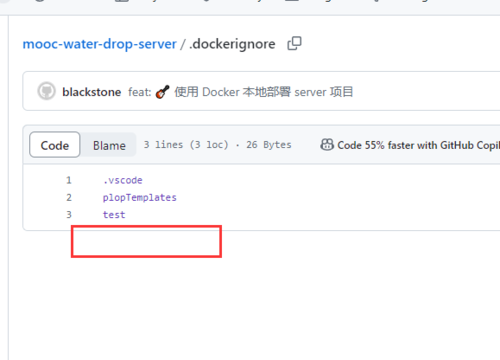The image size is (500, 360).
Task: Click the .vscode entry on line 1
Action: (x=123, y=180)
